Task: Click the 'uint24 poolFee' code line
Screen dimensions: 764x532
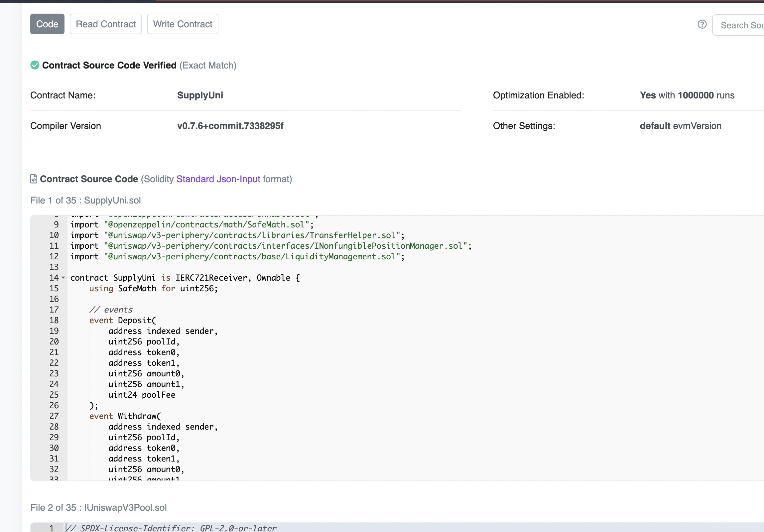Action: click(x=142, y=395)
